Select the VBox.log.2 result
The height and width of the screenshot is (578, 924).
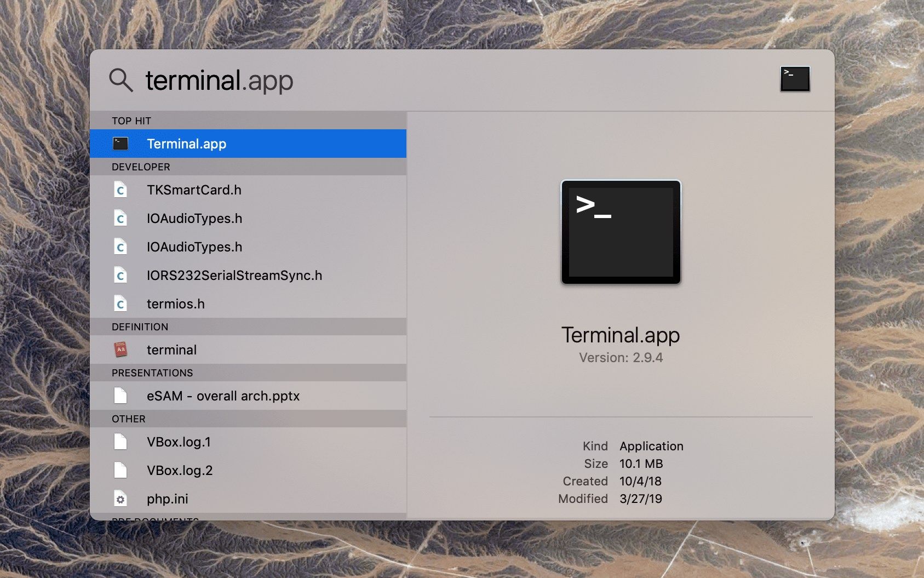tap(248, 470)
